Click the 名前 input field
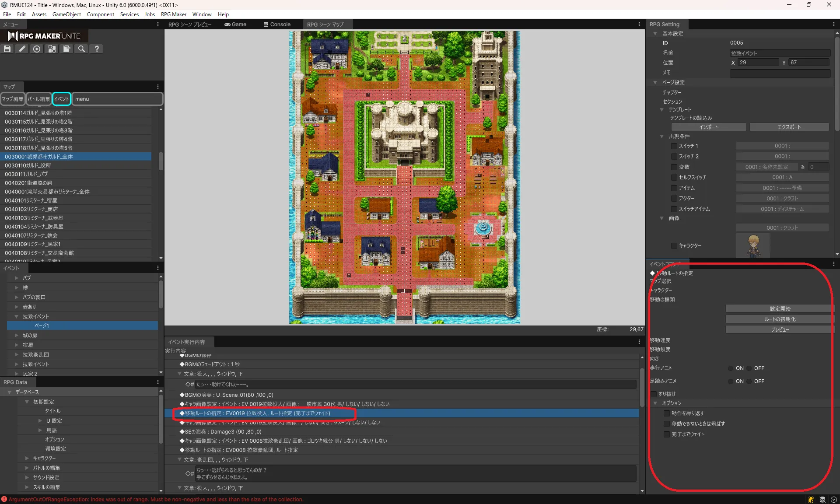Image resolution: width=840 pixels, height=504 pixels. 780,53
